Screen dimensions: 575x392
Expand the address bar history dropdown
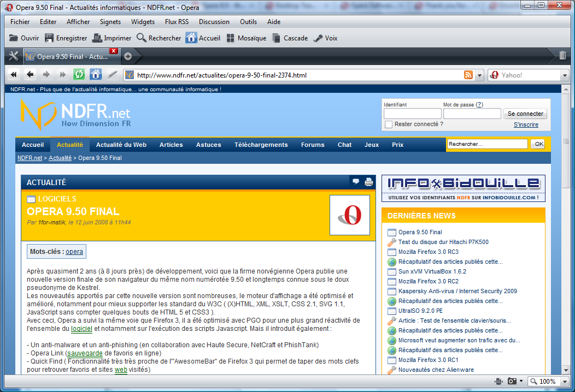point(479,75)
